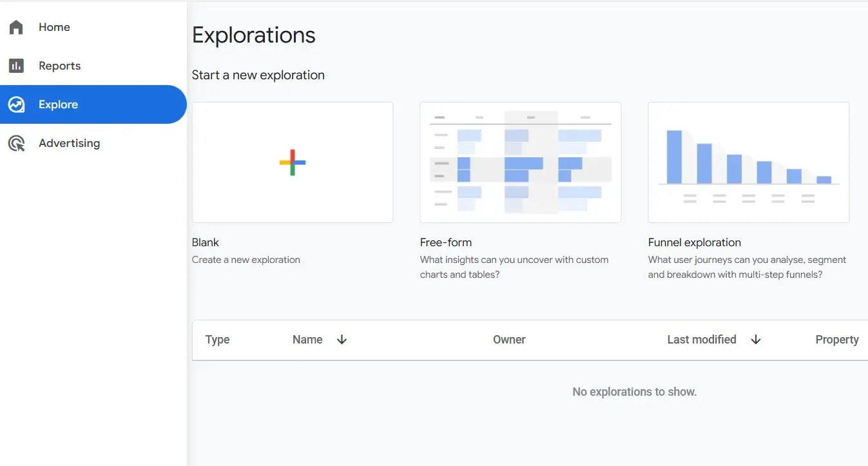The height and width of the screenshot is (466, 868).
Task: Click the colorful plus icon on Blank card
Action: click(292, 162)
